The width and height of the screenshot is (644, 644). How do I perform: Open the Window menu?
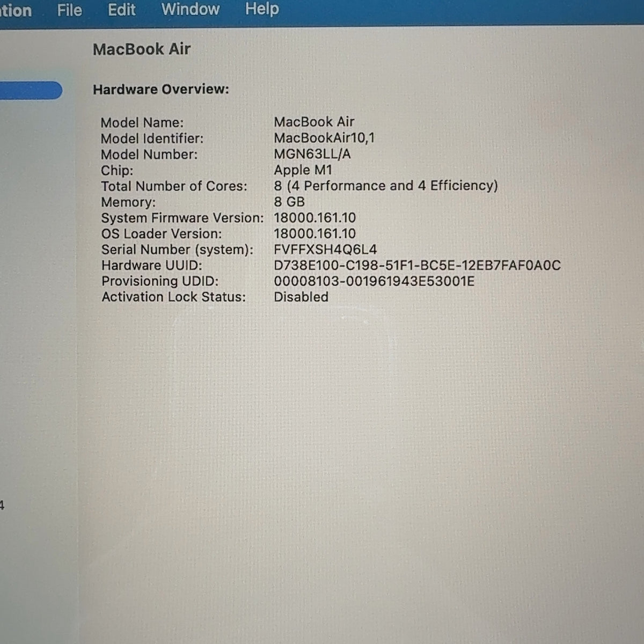(x=191, y=9)
